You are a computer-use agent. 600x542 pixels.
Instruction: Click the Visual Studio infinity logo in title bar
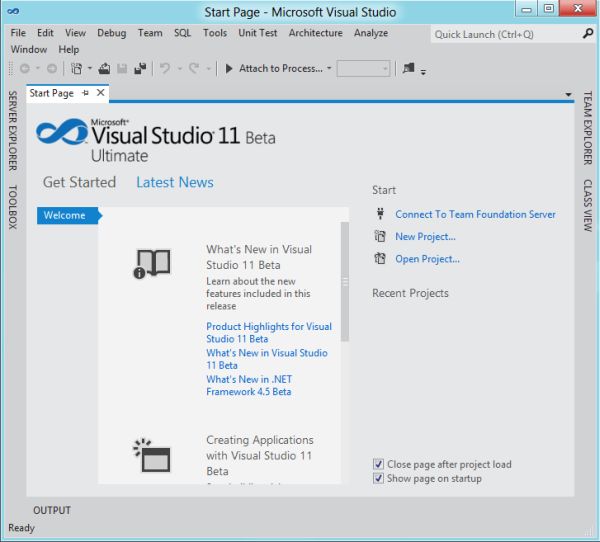tap(13, 11)
